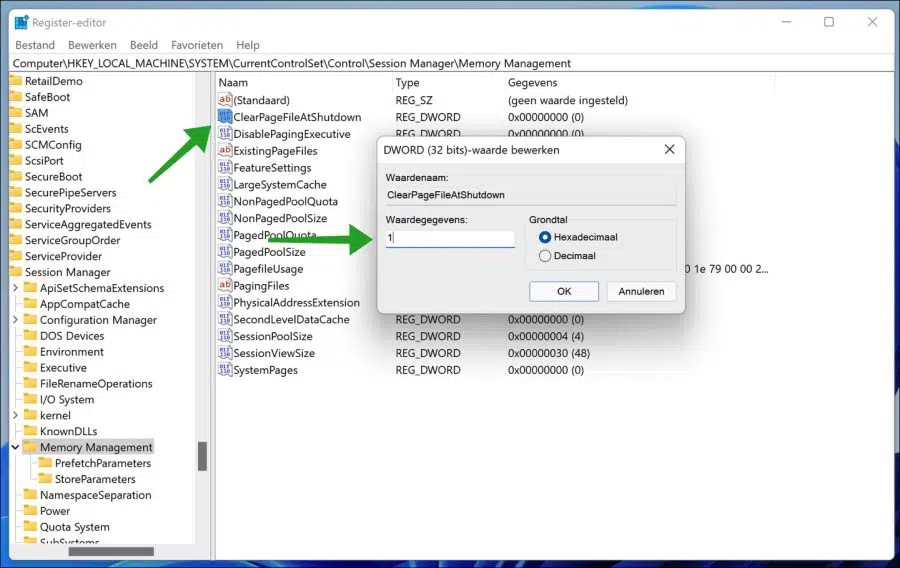The height and width of the screenshot is (568, 900).
Task: Click the PrefetchParameters folder icon
Action: [45, 462]
